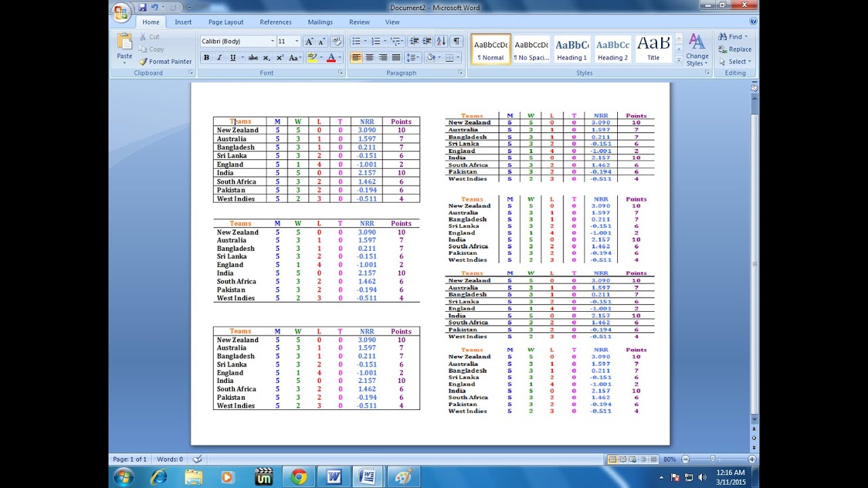Image resolution: width=868 pixels, height=488 pixels.
Task: Switch to the Mailings tab
Action: tap(320, 22)
